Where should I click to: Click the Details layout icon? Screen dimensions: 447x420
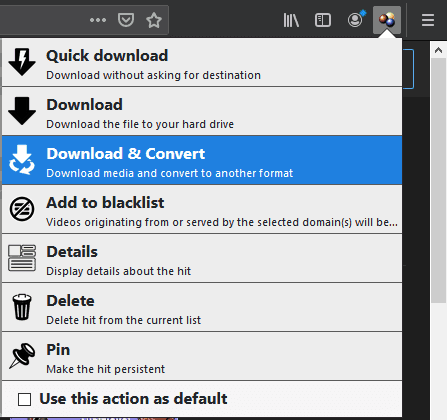coord(22,258)
